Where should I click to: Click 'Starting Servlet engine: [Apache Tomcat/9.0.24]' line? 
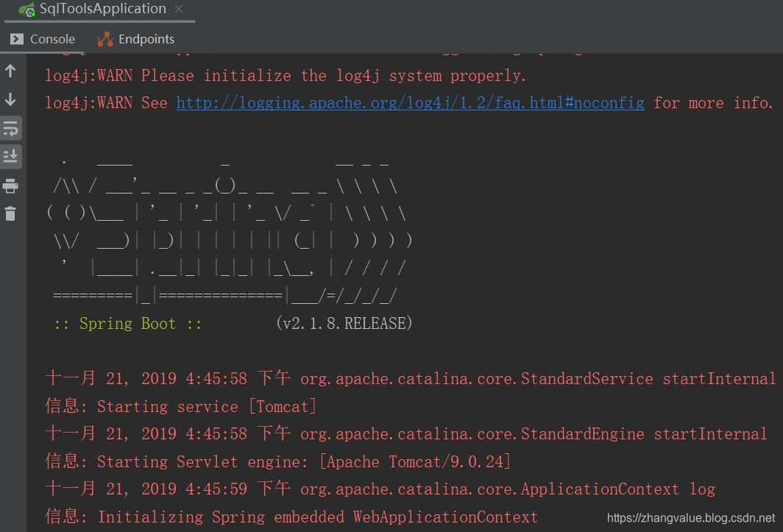click(x=278, y=461)
